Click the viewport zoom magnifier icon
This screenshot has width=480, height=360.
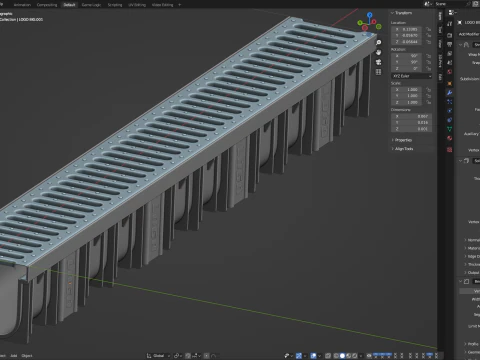point(378,43)
